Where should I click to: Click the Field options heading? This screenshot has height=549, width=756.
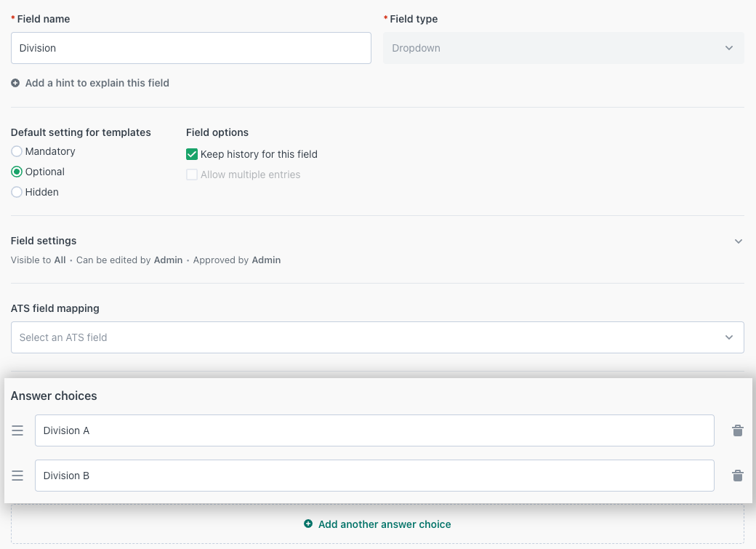tap(217, 132)
